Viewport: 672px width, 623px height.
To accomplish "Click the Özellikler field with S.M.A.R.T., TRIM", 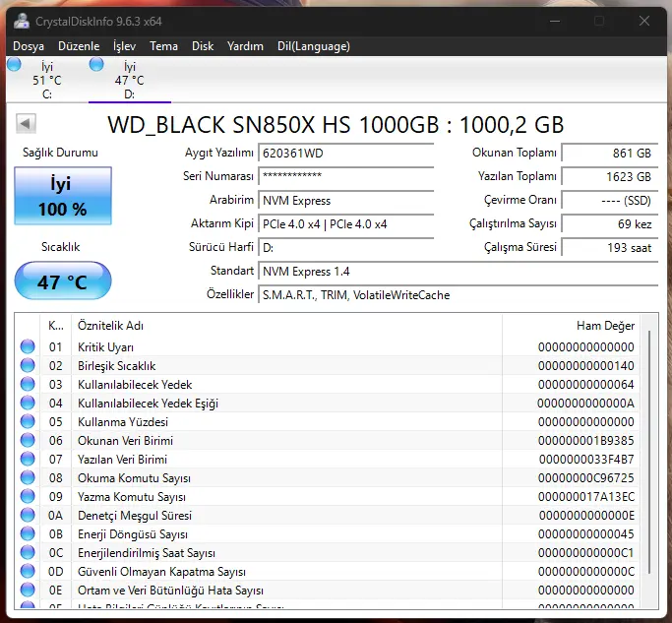I will (458, 294).
